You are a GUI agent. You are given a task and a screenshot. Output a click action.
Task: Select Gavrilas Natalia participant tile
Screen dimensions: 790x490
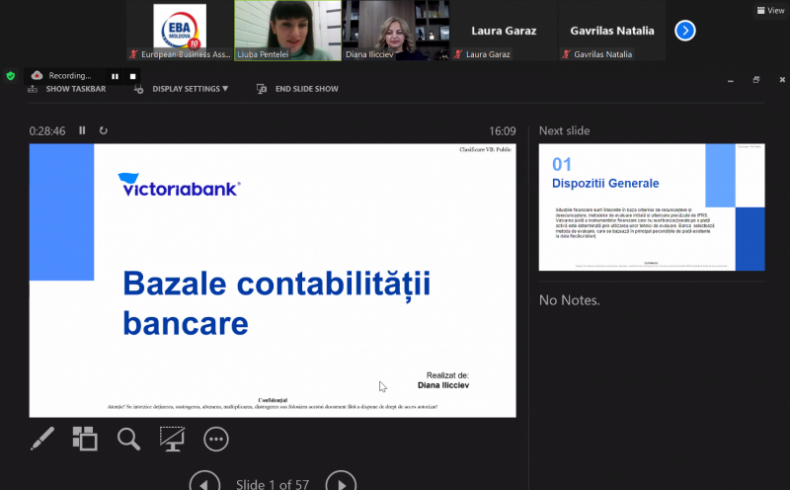pos(612,30)
